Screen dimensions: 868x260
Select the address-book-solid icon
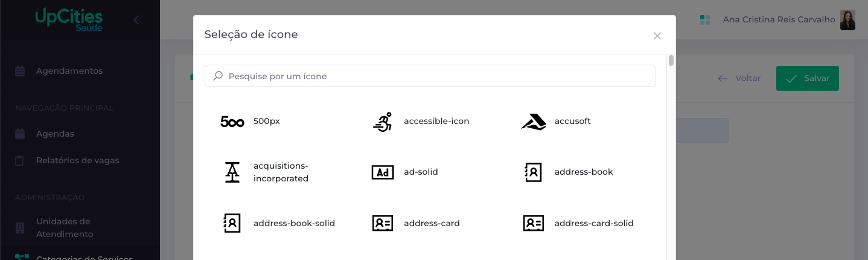pyautogui.click(x=232, y=223)
